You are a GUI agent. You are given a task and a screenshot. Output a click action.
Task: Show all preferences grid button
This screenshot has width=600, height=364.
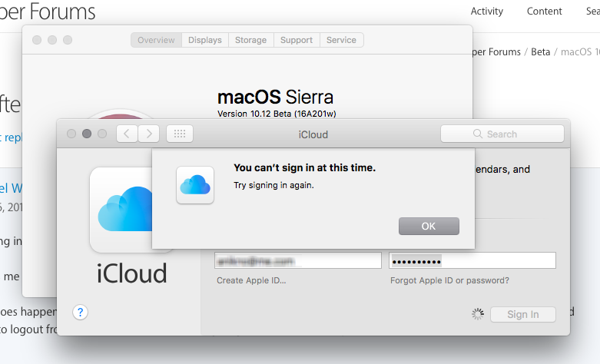[x=180, y=134]
